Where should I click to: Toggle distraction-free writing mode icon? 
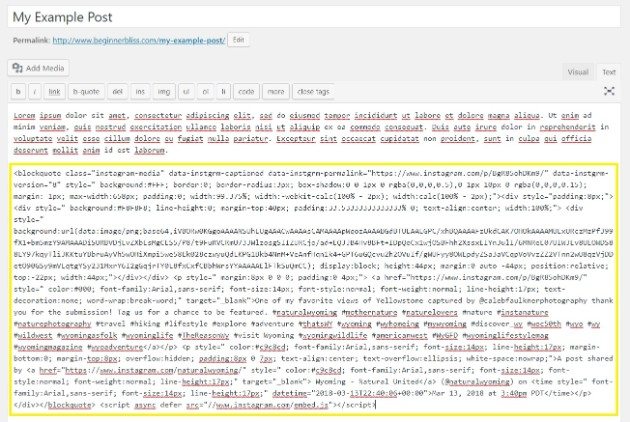tap(609, 90)
